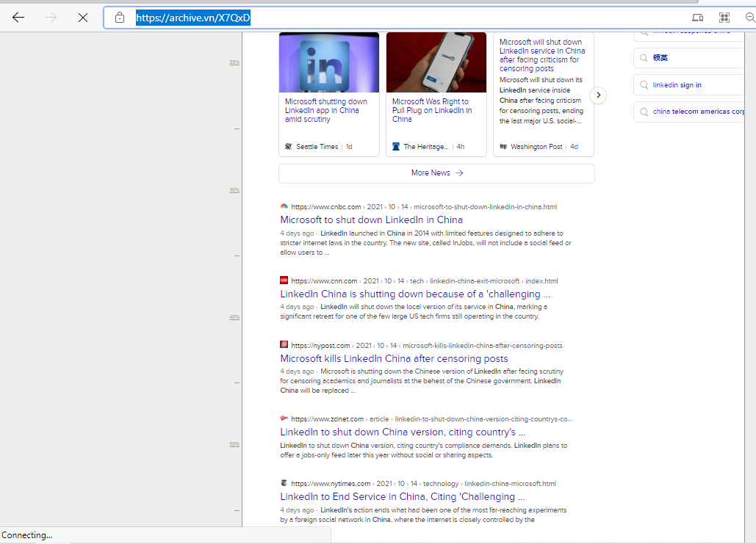The width and height of the screenshot is (756, 544).
Task: Click the NYTimes favicon next to result URL
Action: (x=284, y=483)
